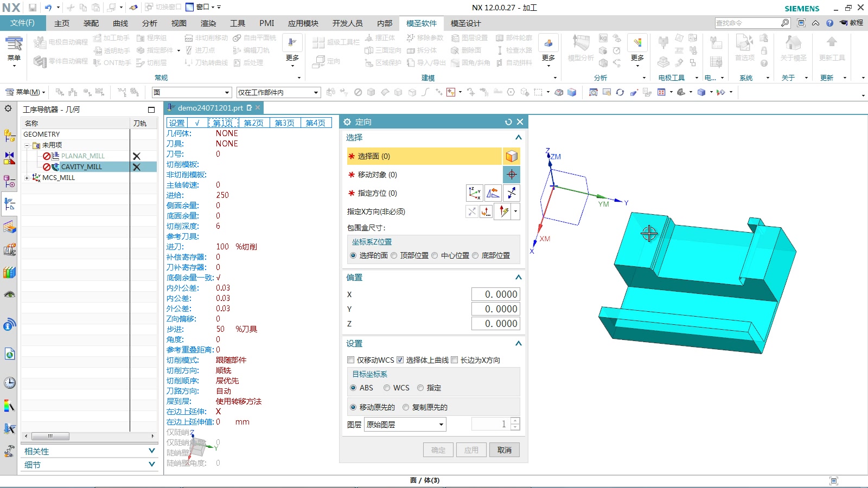Open the 文件(F) menu
Viewport: 868px width, 488px height.
(22, 23)
